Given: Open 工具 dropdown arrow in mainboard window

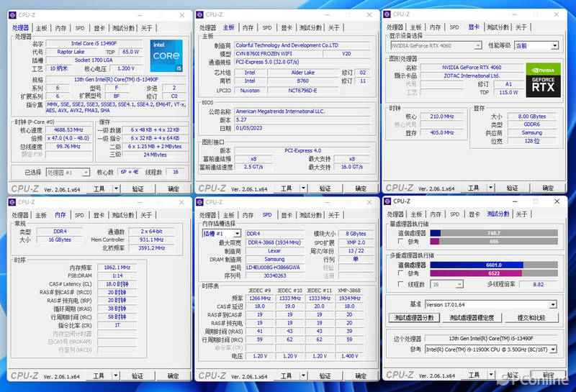Looking at the screenshot, I should tap(303, 188).
